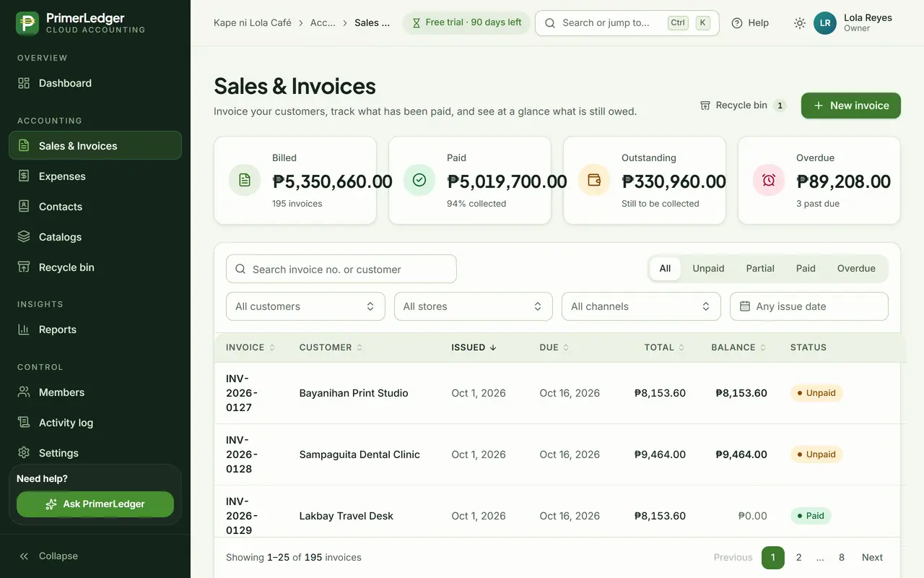Click the Reports chart icon
Viewport: 924px width, 578px height.
tap(24, 329)
